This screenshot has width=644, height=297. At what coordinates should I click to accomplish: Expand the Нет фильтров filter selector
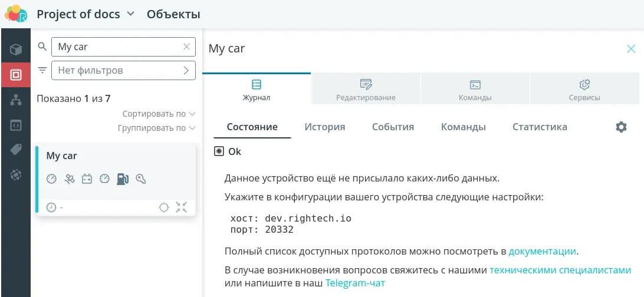(123, 71)
